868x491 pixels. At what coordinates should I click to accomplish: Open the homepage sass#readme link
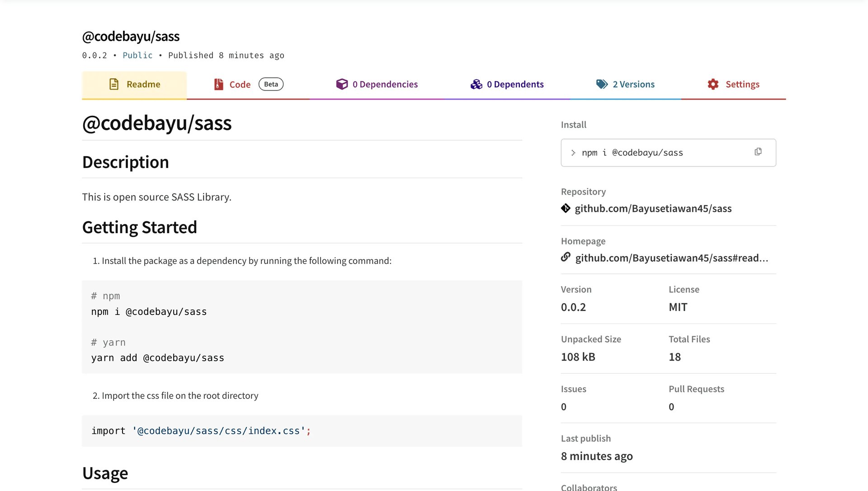[672, 258]
